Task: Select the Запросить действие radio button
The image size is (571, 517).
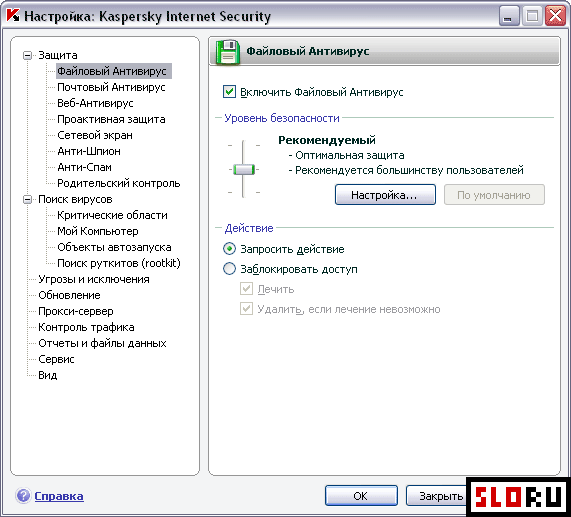Action: (x=229, y=249)
